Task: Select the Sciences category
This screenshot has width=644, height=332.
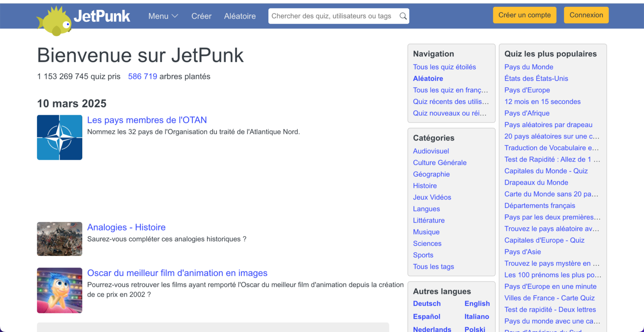Action: (x=427, y=244)
